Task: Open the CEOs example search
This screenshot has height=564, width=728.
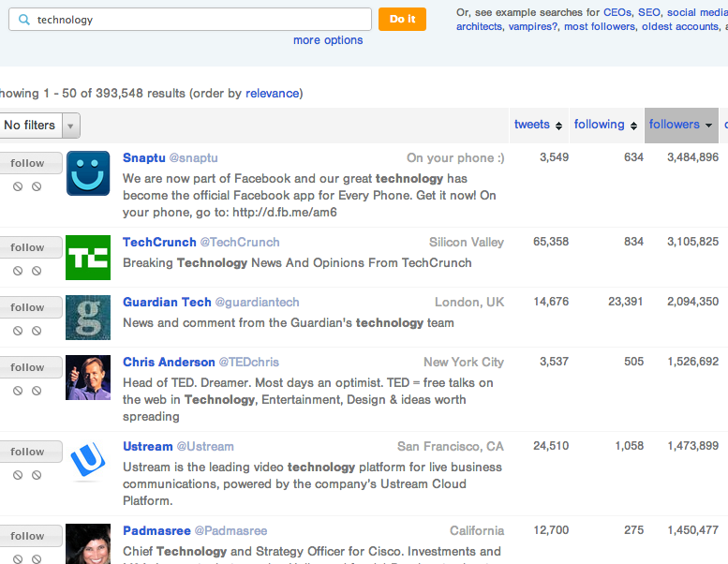Action: coord(617,12)
